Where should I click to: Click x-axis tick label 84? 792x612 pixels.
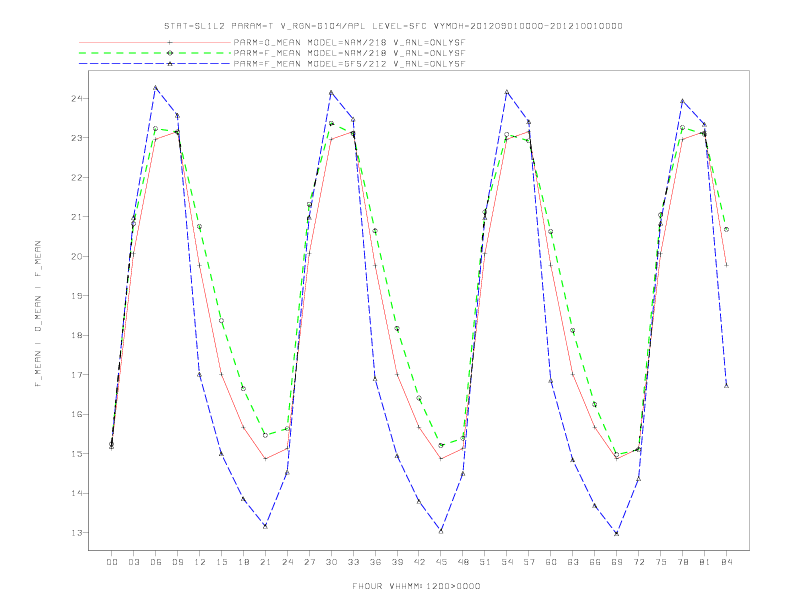[726, 562]
